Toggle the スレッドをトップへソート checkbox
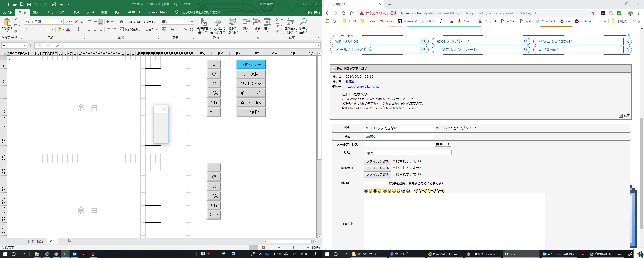This screenshot has width=644, height=258. click(x=437, y=128)
